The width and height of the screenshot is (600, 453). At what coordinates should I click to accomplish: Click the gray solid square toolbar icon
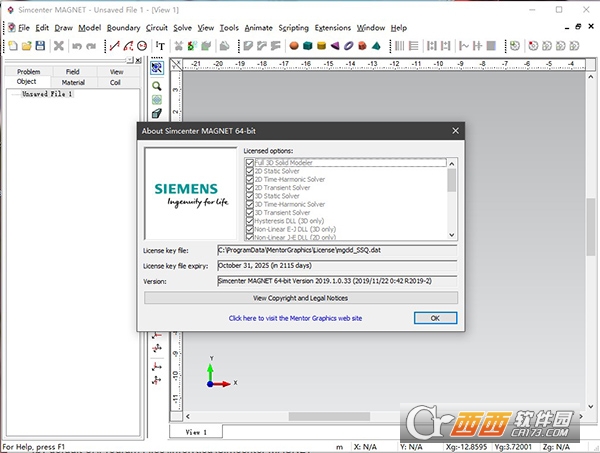491,46
